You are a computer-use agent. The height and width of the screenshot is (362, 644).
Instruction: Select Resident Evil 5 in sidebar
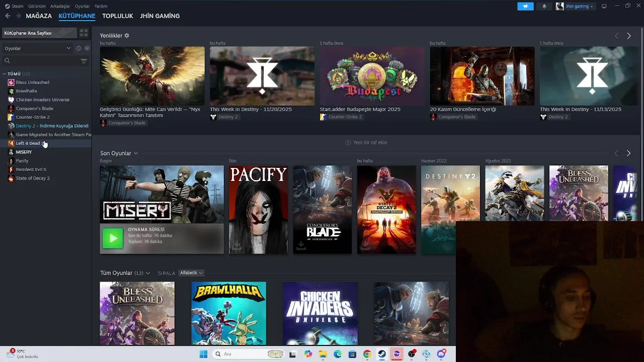pyautogui.click(x=31, y=169)
